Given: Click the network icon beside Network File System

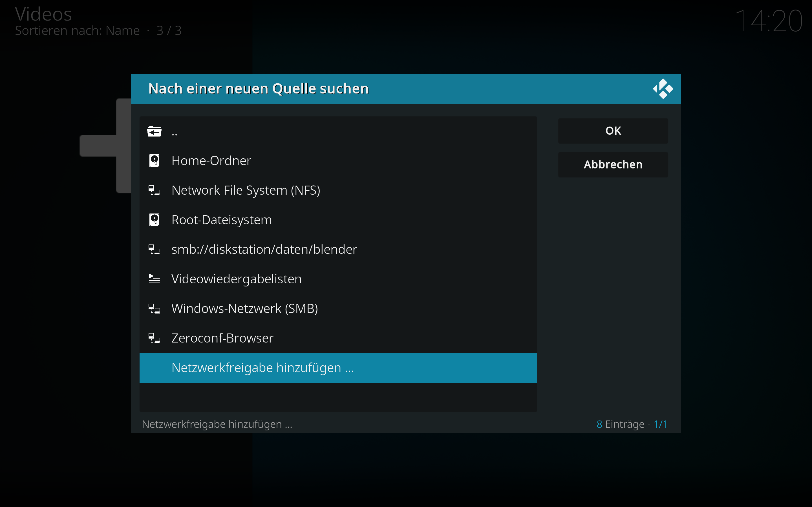Looking at the screenshot, I should click(x=154, y=190).
